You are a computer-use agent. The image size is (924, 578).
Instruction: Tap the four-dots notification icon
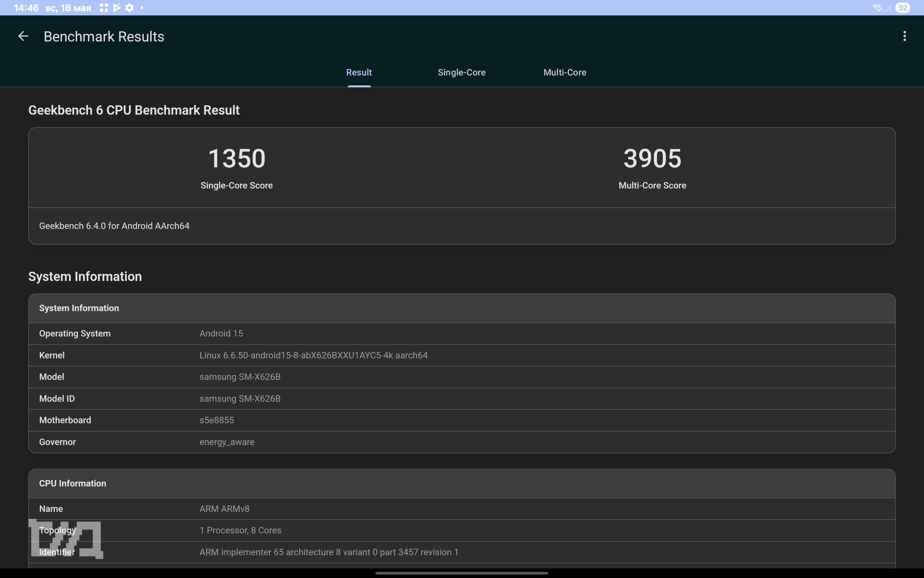[x=104, y=8]
